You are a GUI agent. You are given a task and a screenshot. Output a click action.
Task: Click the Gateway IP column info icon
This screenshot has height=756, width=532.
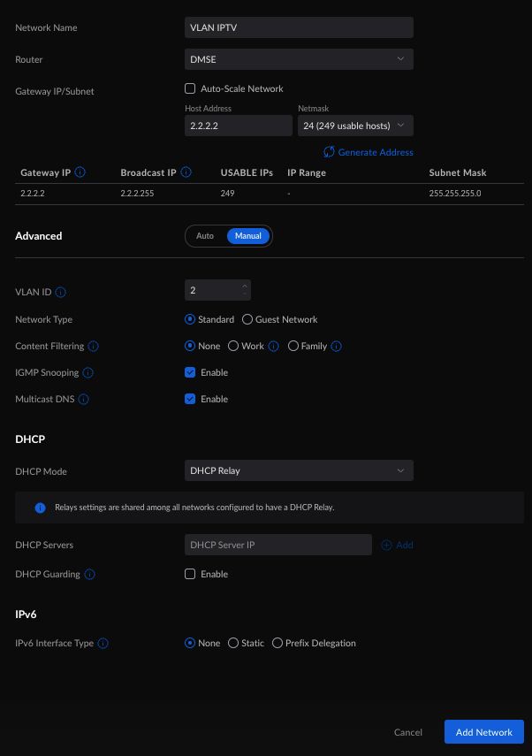pos(80,172)
